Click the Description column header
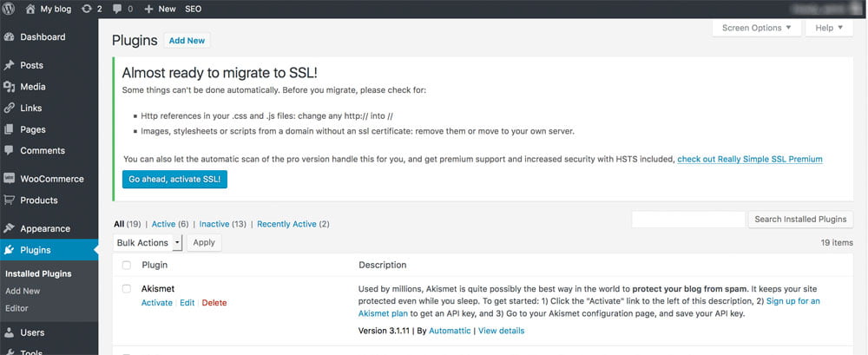 [x=383, y=266]
